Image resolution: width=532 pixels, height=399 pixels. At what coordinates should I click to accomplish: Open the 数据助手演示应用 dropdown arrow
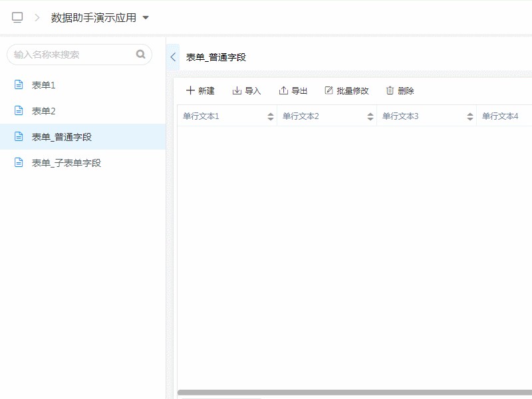pyautogui.click(x=146, y=18)
